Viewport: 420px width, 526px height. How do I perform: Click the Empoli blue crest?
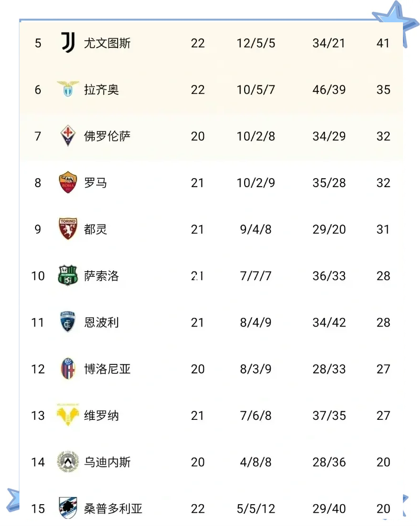pyautogui.click(x=68, y=322)
